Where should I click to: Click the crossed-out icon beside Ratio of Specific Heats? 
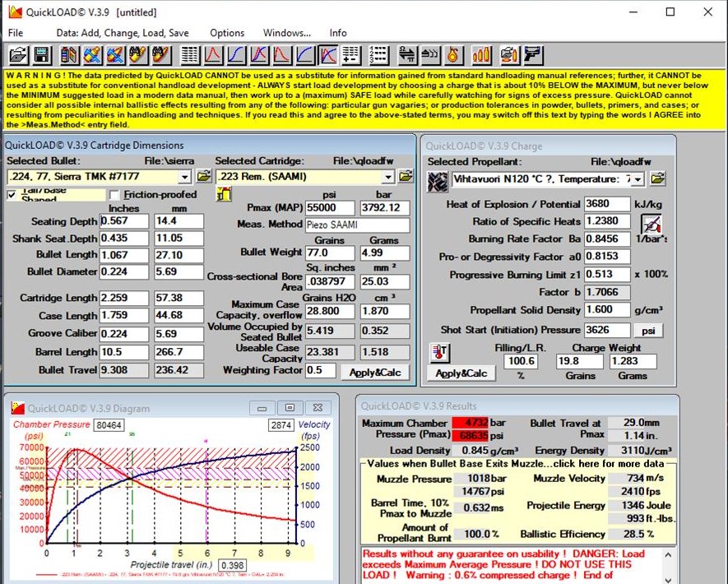651,225
